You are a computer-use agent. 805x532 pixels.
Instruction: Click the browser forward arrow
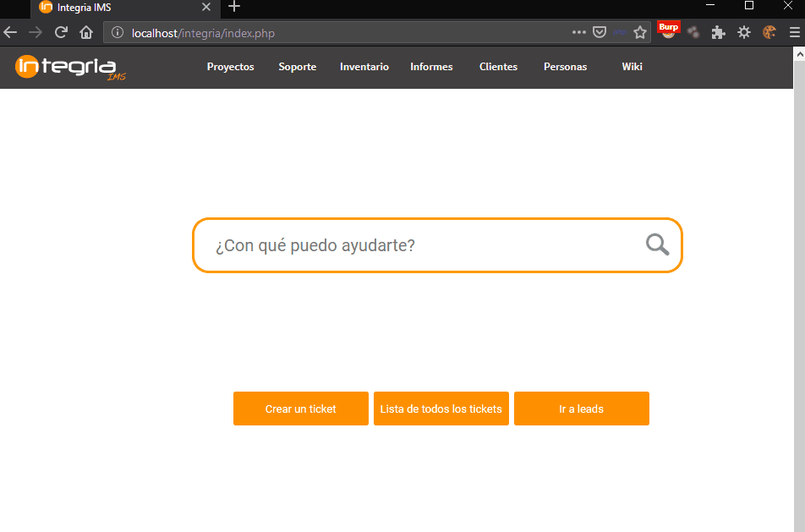36,33
